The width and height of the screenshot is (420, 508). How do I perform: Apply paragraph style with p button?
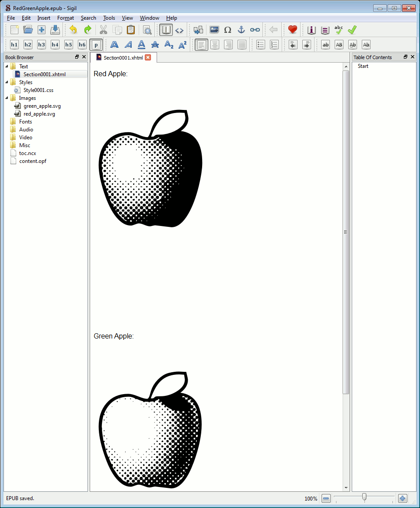coord(96,45)
